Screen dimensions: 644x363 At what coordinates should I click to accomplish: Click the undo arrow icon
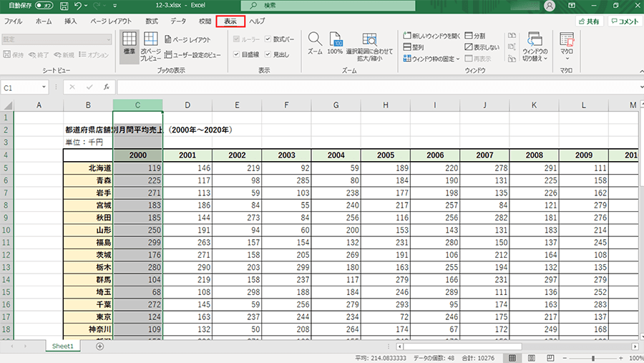click(78, 6)
